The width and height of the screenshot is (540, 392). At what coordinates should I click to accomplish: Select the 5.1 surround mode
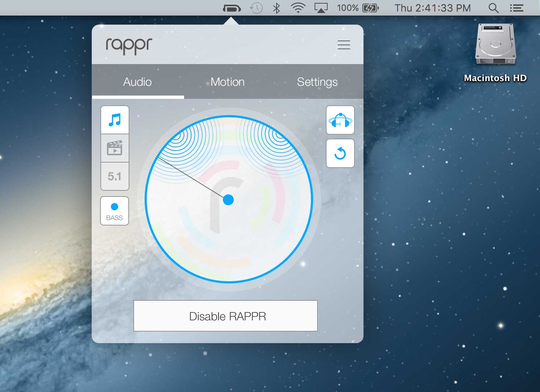coord(115,176)
